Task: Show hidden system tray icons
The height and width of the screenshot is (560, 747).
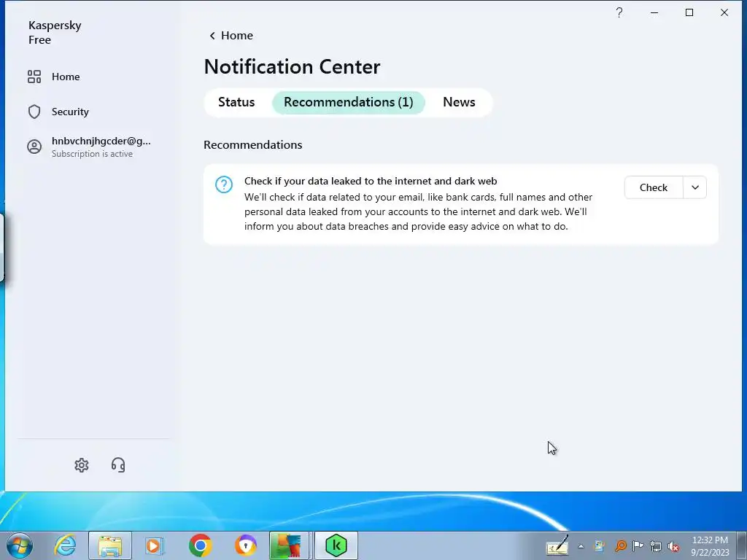Action: 581,546
